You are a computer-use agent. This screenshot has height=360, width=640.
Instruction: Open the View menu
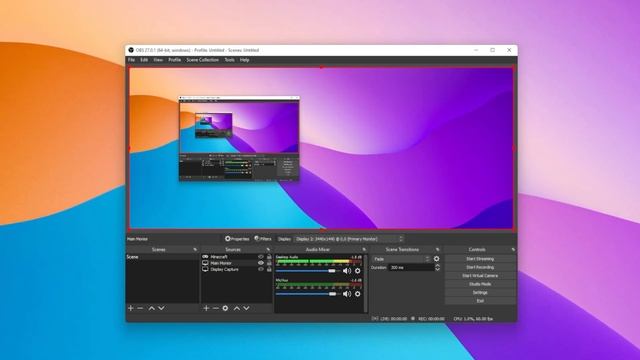[x=158, y=60]
